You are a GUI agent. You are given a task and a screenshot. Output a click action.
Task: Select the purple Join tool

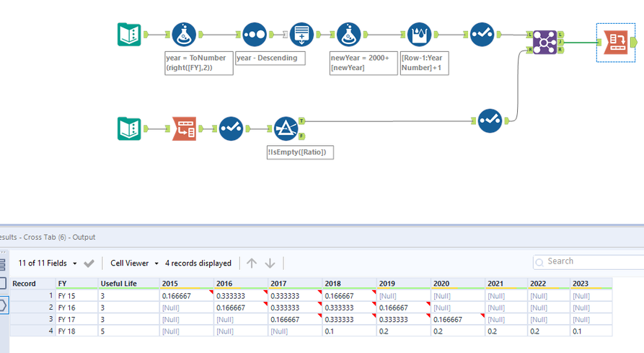pos(544,43)
